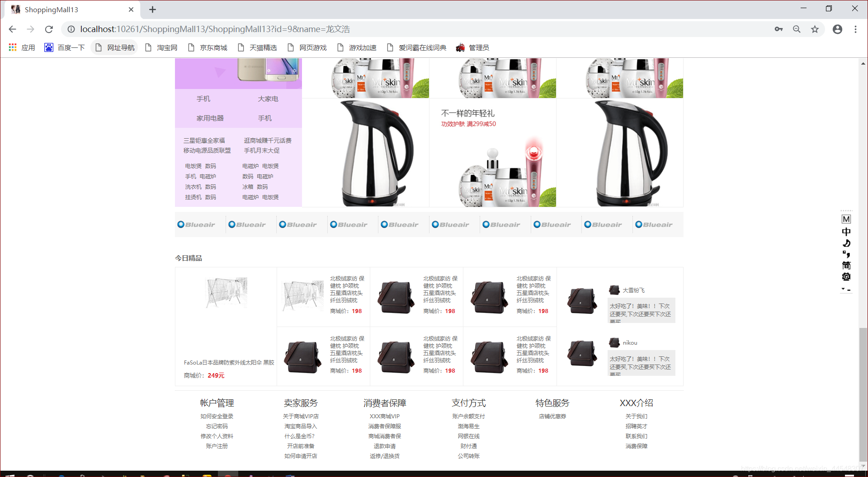Bookmark this page using the star icon
The image size is (868, 477).
[815, 29]
